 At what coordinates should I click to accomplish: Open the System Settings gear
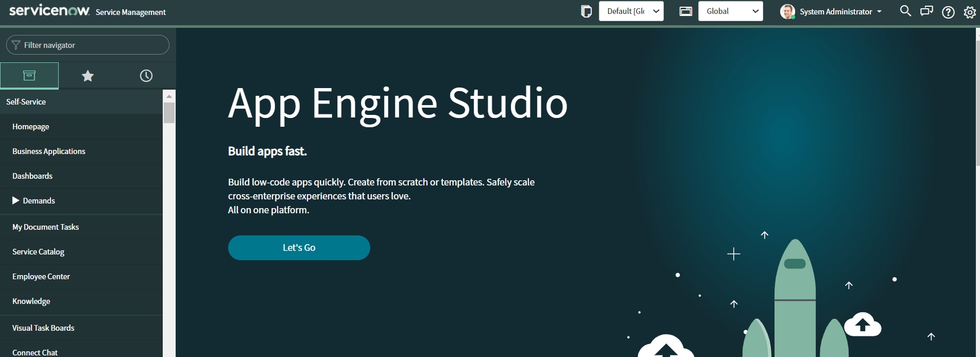click(x=970, y=12)
